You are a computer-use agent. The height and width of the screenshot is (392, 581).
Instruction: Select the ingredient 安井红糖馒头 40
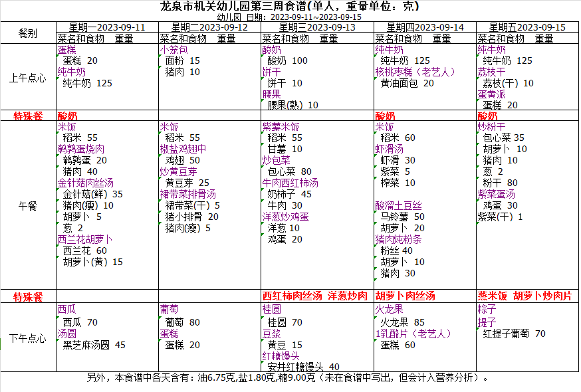click(x=303, y=367)
